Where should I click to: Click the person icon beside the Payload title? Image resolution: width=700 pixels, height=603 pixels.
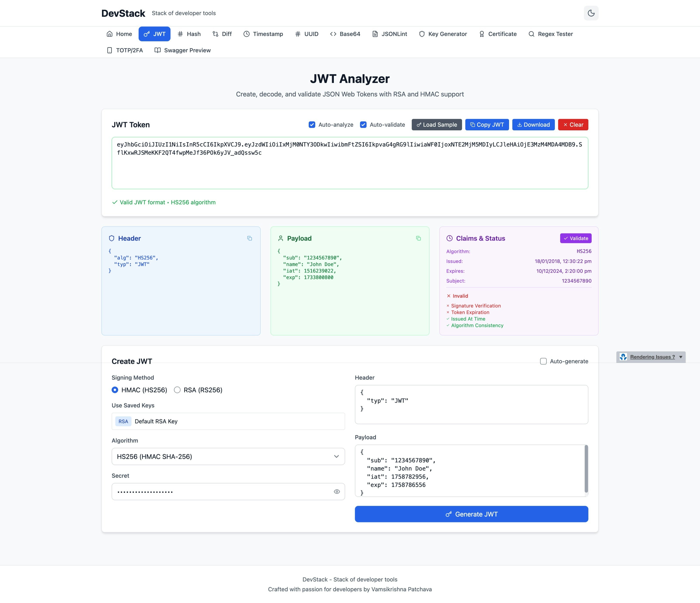click(280, 238)
